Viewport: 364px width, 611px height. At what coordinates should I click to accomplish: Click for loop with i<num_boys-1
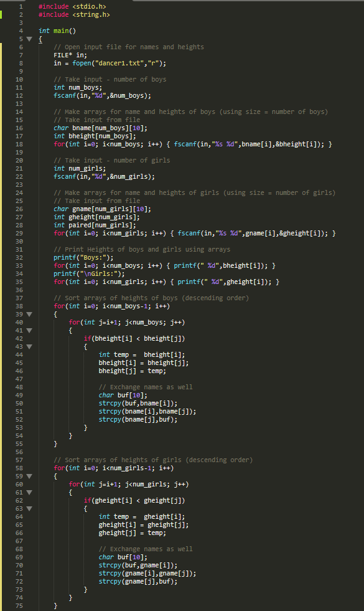click(112, 306)
